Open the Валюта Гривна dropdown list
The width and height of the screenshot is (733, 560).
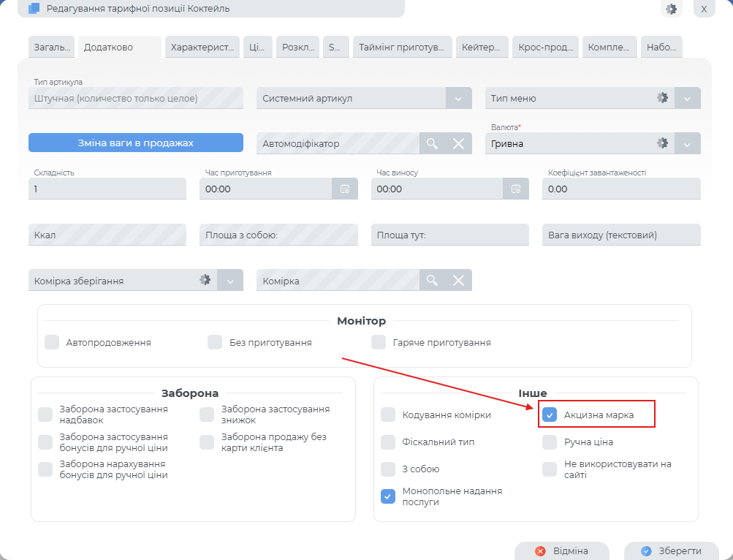point(688,144)
